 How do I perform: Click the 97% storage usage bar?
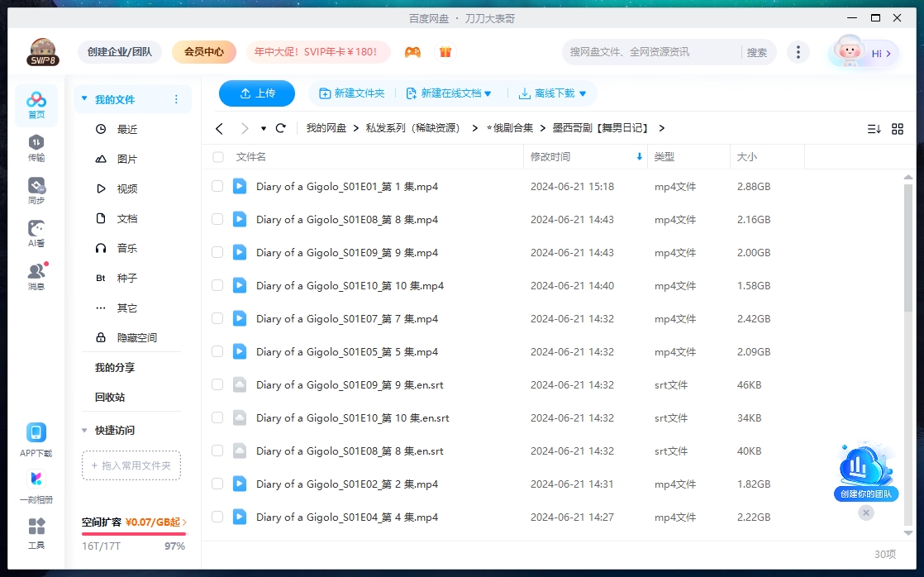tap(132, 534)
